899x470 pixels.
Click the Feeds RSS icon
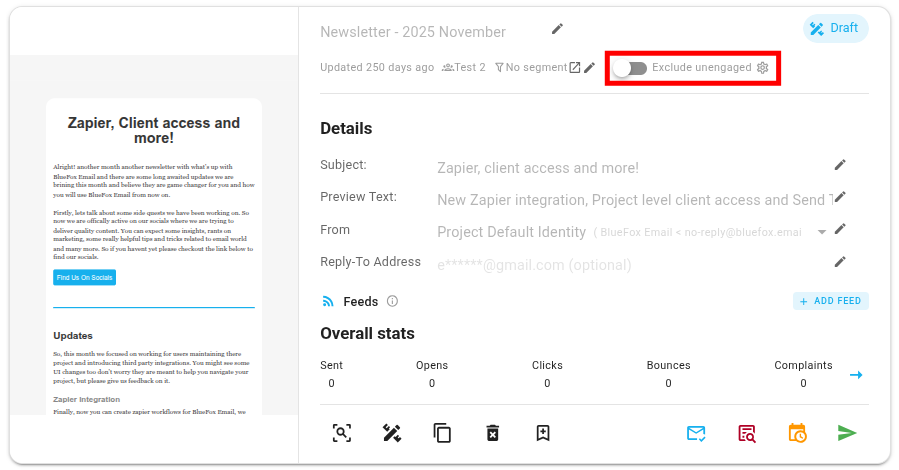[x=328, y=301]
